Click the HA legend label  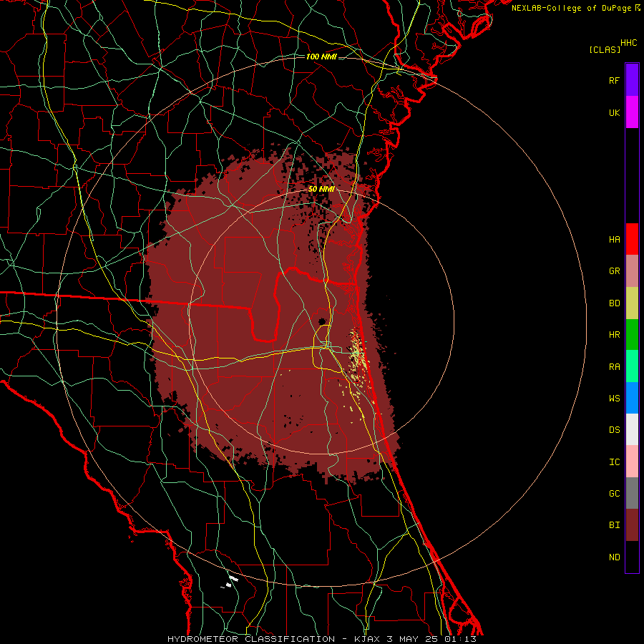(614, 239)
